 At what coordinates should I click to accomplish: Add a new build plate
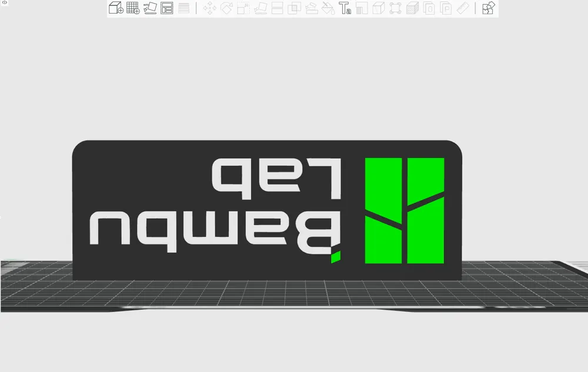132,8
